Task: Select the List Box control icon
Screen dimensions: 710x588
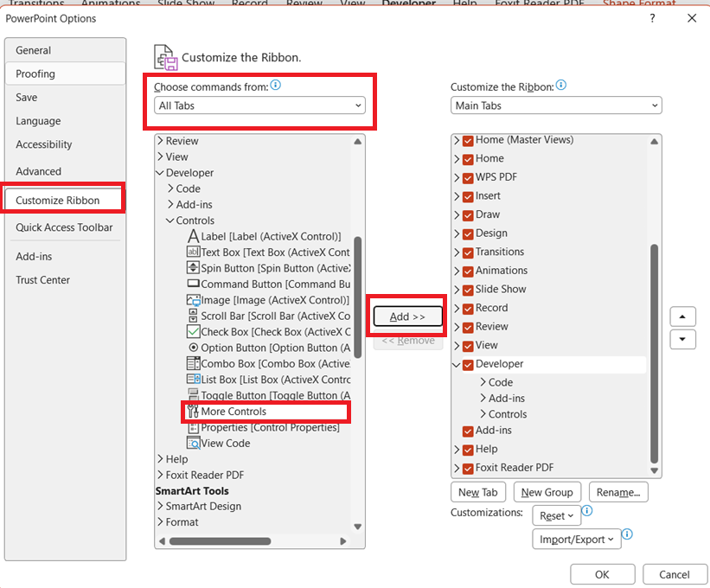Action: (194, 379)
